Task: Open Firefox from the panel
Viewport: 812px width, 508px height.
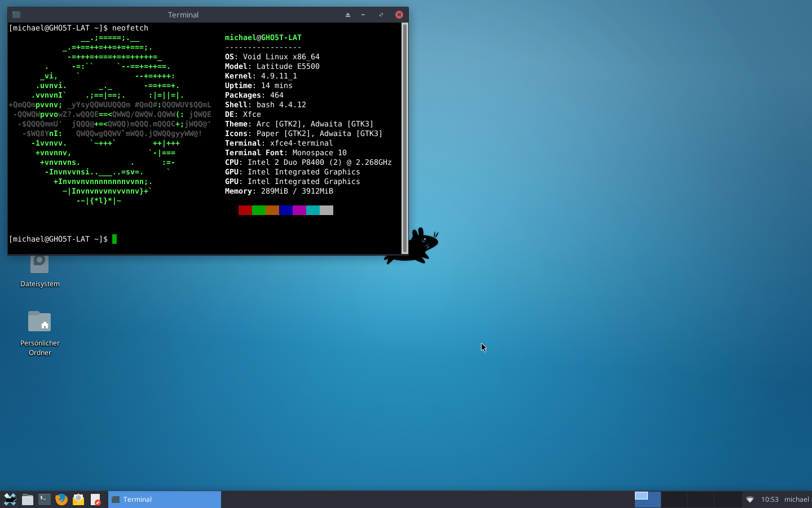Action: click(x=61, y=499)
